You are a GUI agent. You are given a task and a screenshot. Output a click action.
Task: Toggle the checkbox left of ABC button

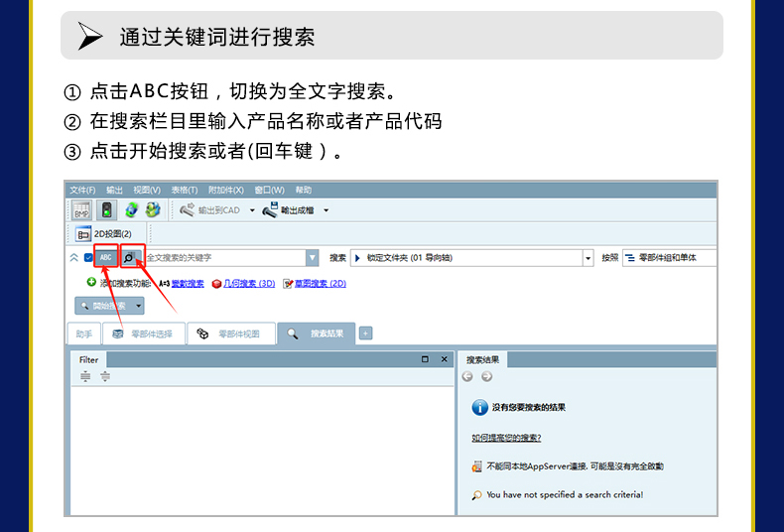88,258
